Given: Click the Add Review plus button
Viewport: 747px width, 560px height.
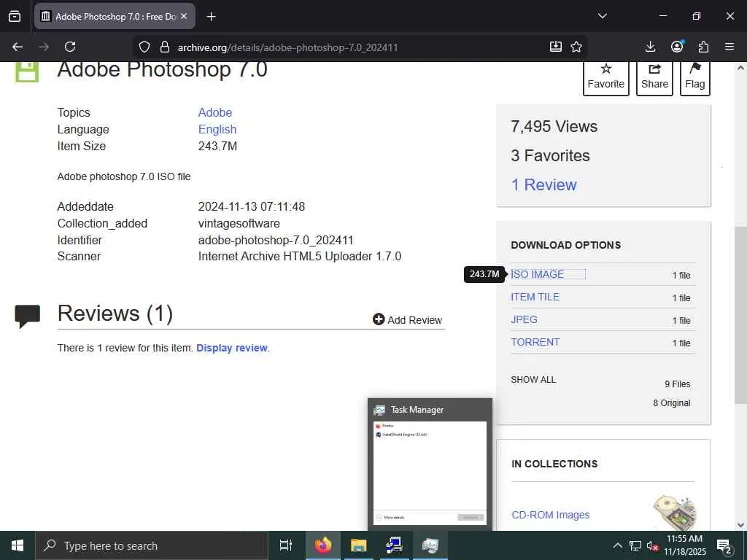Looking at the screenshot, I should pos(407,319).
